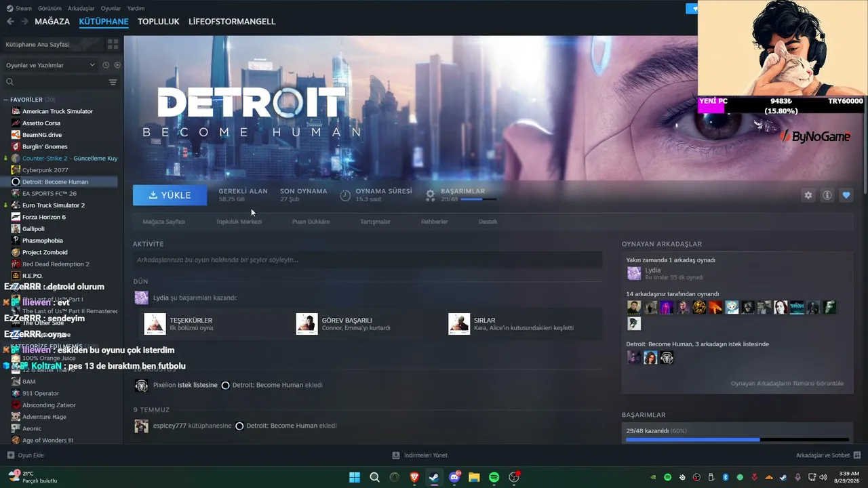Open Discord from taskbar
Screen dimensions: 868x488
pos(454,477)
